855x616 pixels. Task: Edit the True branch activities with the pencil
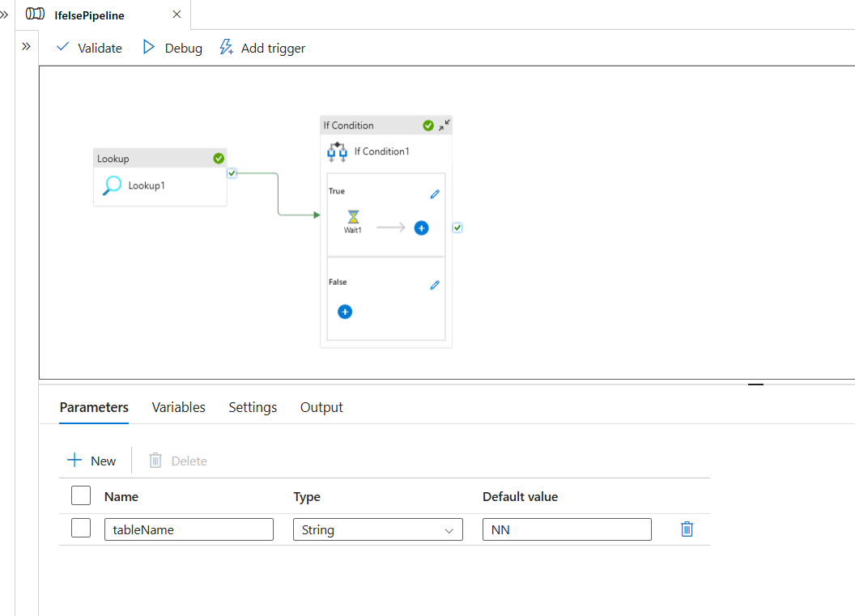pyautogui.click(x=435, y=193)
